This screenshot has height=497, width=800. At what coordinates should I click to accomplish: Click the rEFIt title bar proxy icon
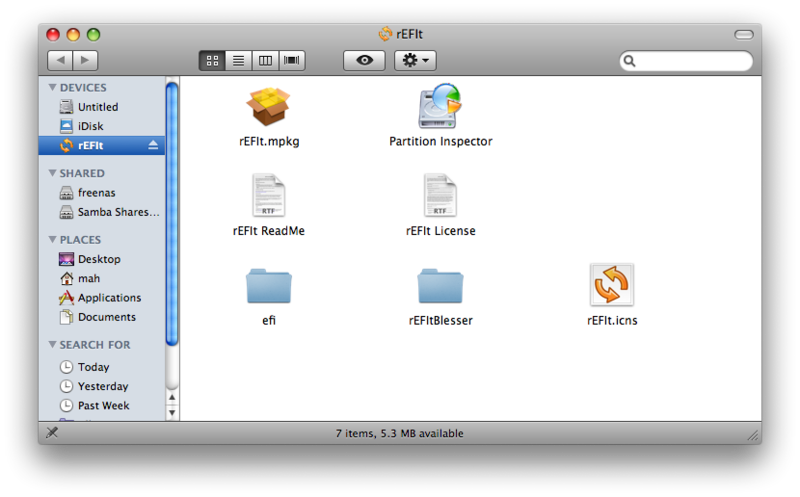coord(385,34)
